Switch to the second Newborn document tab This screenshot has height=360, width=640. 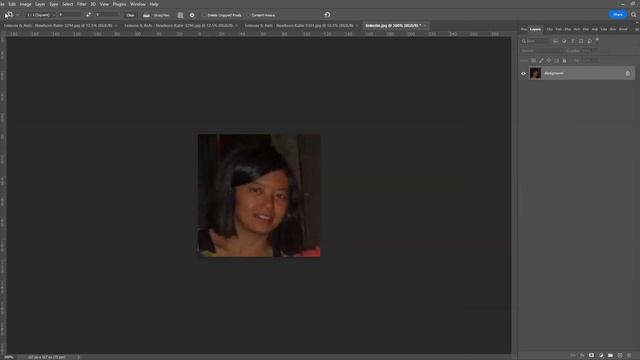pos(179,26)
